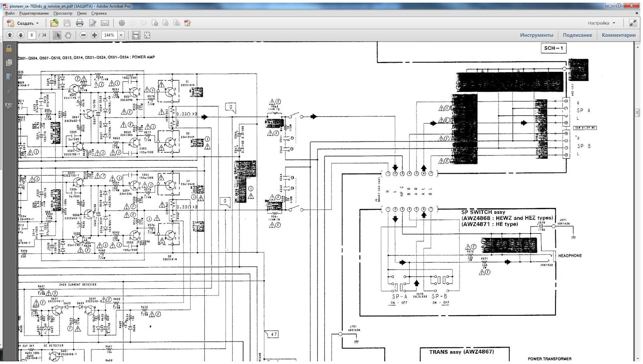This screenshot has height=364, width=643.
Task: Close the document with the small X
Action: point(637,13)
